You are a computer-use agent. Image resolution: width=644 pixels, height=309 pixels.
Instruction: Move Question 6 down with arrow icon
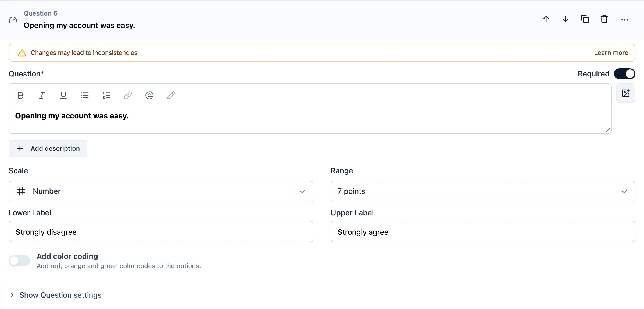[x=565, y=19]
